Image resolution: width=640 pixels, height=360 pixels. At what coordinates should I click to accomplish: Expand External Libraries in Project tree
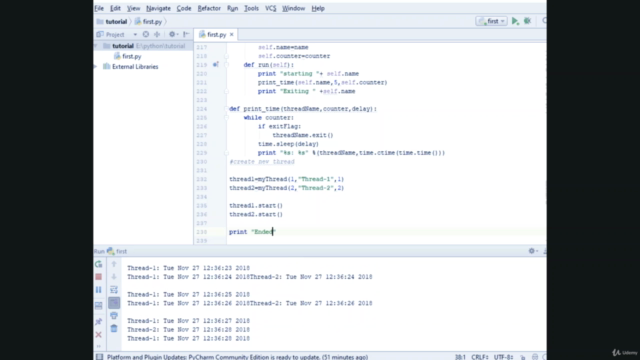[x=96, y=67]
